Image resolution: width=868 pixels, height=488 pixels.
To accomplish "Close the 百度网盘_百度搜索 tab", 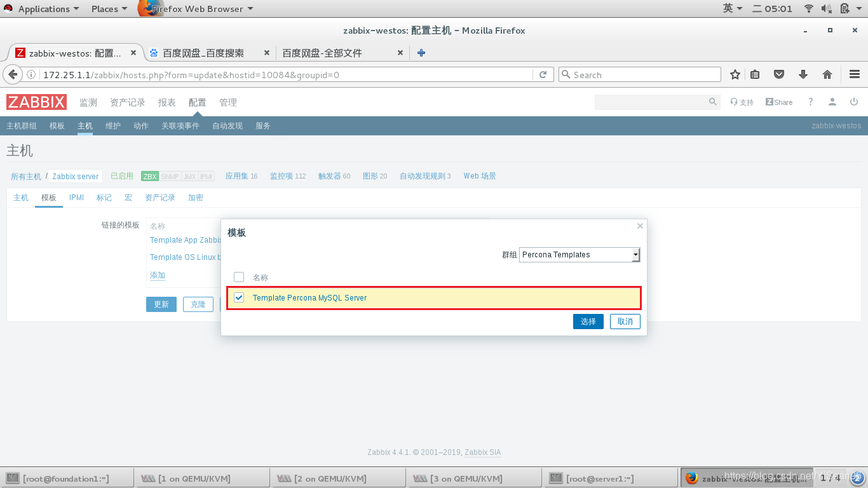I will pyautogui.click(x=266, y=53).
